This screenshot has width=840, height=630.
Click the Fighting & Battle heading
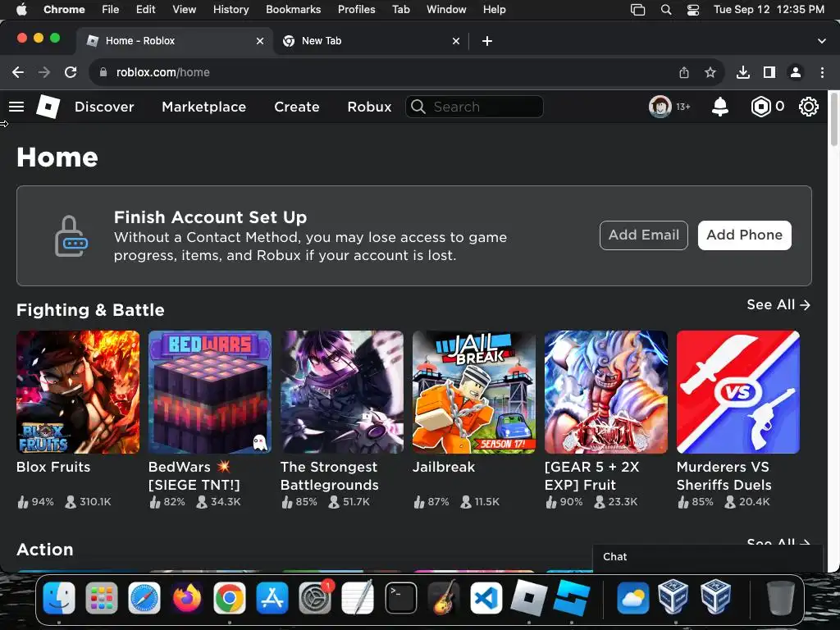[x=90, y=310]
